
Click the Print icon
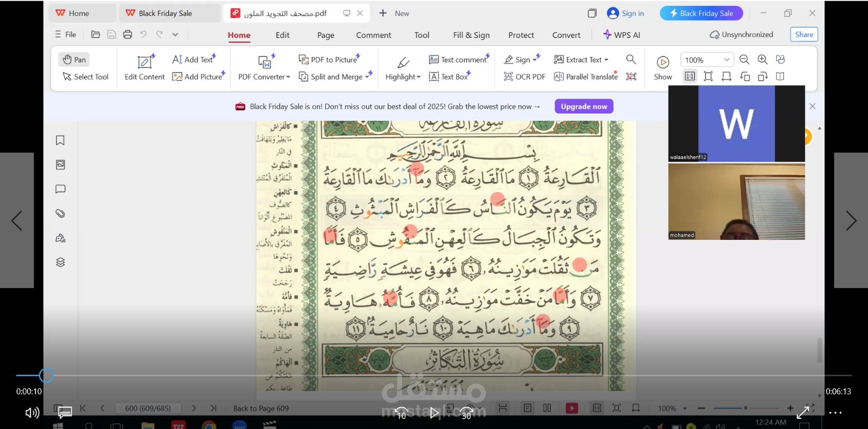coord(127,34)
